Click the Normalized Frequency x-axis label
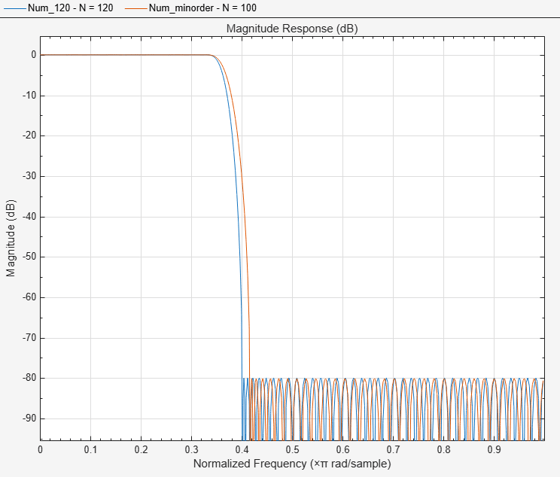The height and width of the screenshot is (477, 560). pos(292,463)
